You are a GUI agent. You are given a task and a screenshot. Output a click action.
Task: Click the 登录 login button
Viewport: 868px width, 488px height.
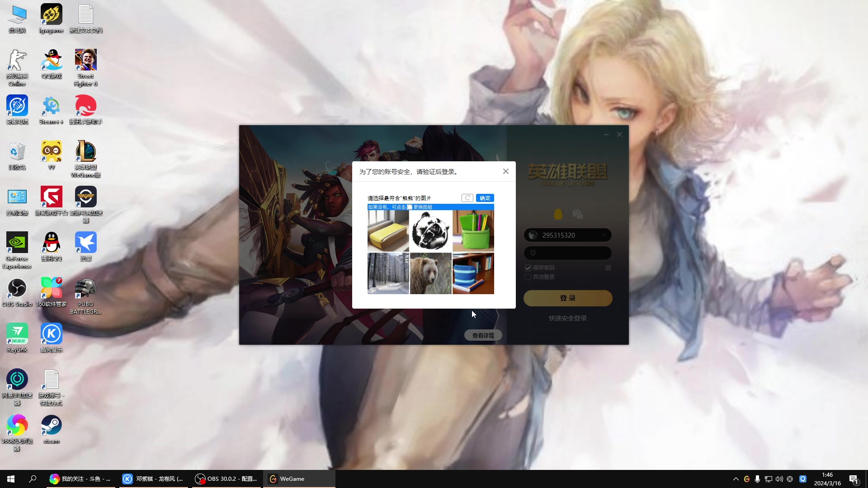click(x=568, y=298)
